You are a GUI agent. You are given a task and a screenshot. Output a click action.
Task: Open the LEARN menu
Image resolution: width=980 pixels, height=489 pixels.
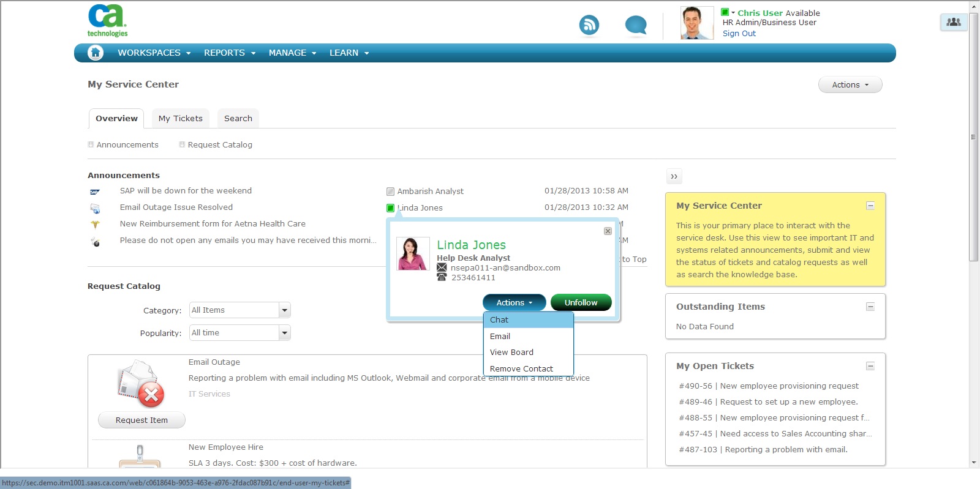click(x=349, y=53)
